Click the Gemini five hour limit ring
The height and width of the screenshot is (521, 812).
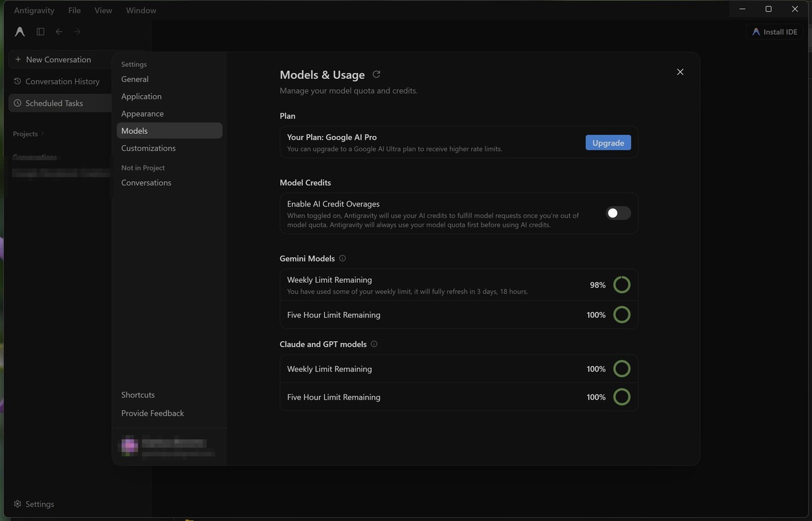(622, 315)
